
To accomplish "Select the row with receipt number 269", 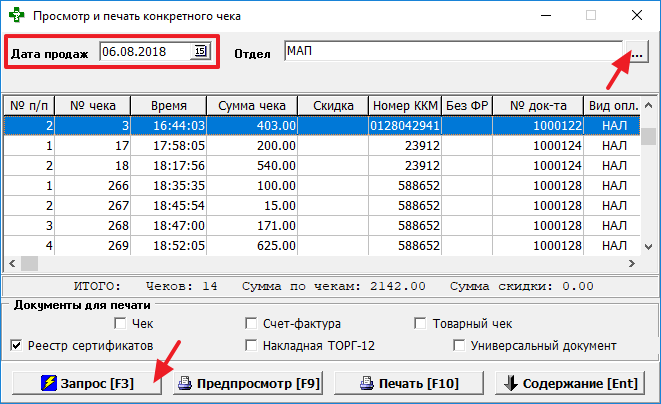I will pos(322,245).
